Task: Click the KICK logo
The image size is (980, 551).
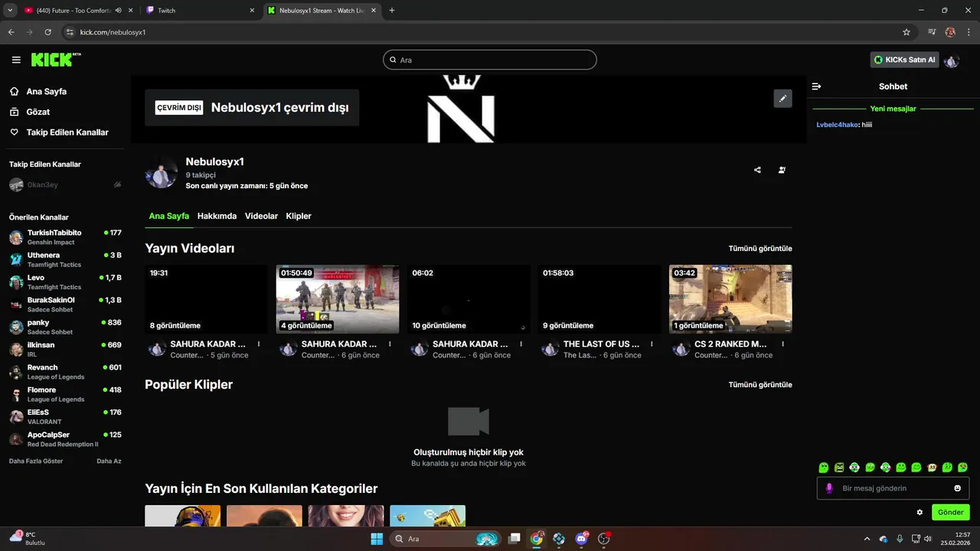Action: 56,60
